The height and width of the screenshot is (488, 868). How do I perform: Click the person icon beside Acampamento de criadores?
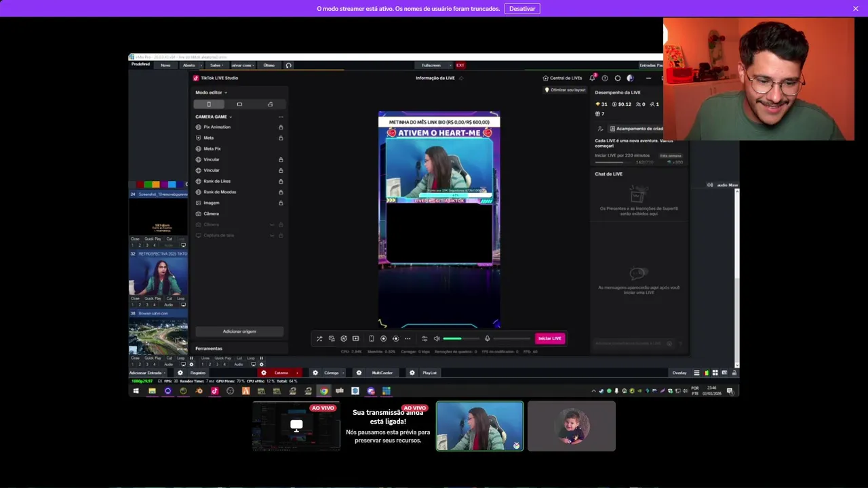click(601, 129)
